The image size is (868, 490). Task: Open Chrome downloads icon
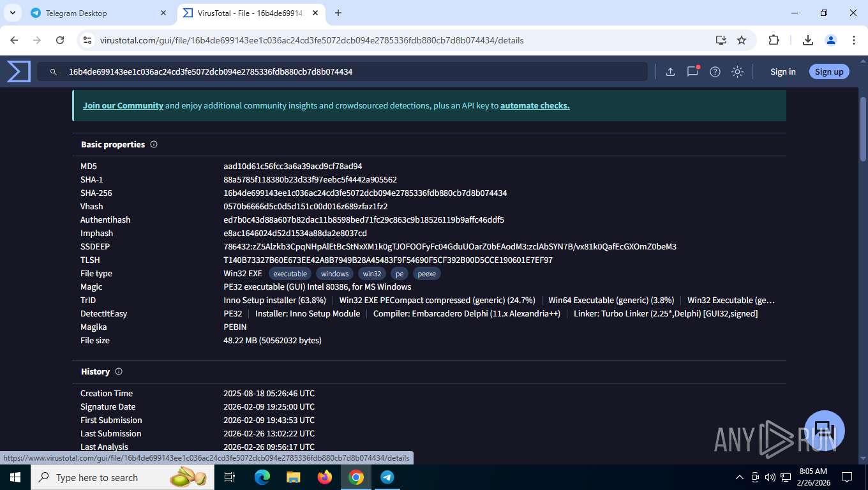[x=808, y=40]
